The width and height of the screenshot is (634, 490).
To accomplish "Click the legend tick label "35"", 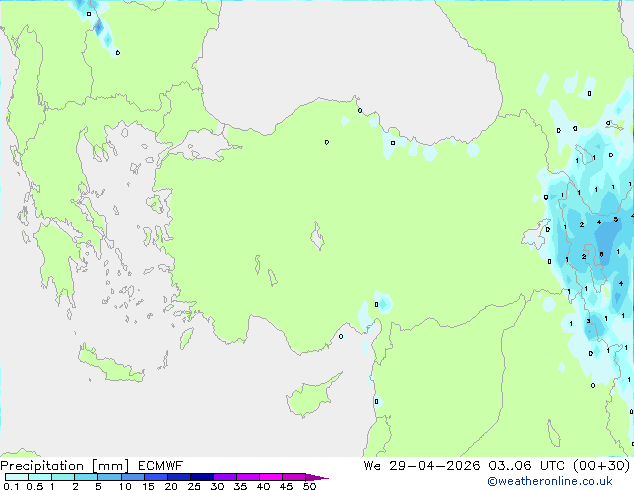I will pos(240,486).
